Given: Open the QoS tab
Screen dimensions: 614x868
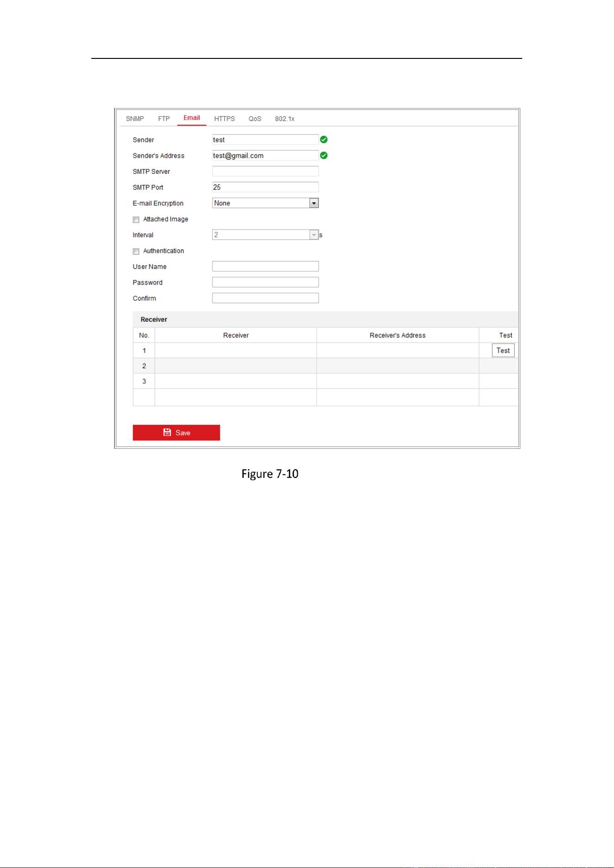Looking at the screenshot, I should [255, 119].
